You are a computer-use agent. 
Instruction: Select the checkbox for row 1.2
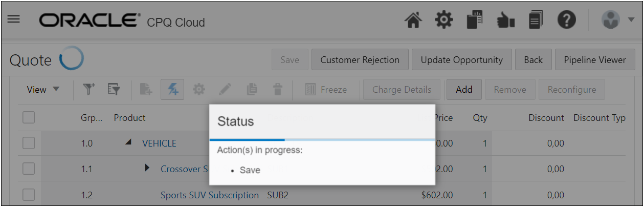[x=29, y=195]
